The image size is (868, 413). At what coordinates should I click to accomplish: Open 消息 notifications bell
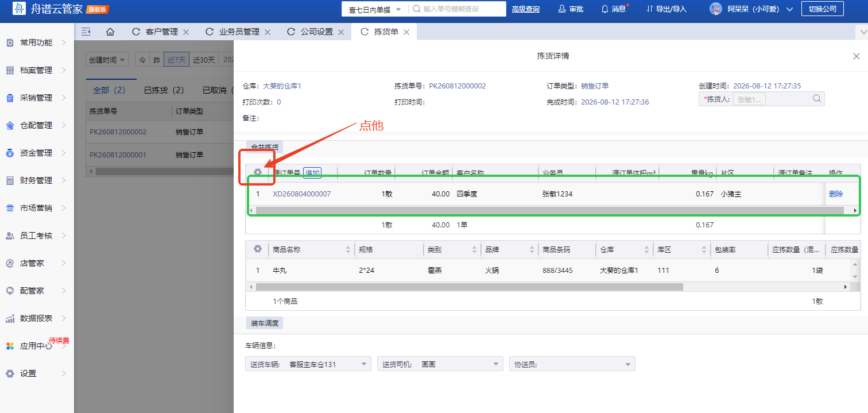click(x=614, y=9)
